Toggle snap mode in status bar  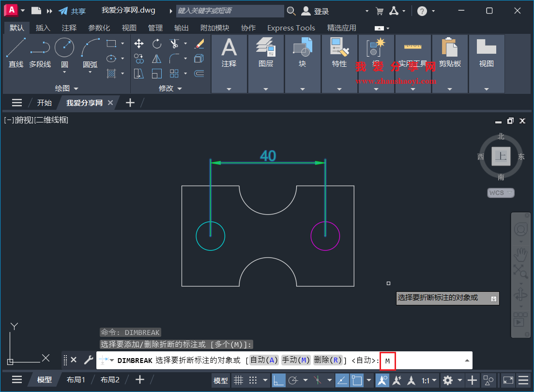coord(253,380)
